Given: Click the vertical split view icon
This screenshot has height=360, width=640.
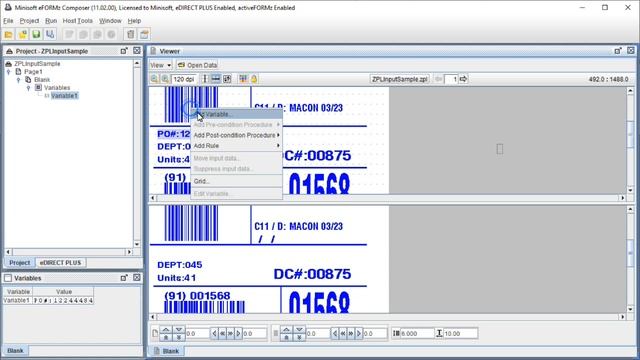Looking at the screenshot, I should point(205,79).
